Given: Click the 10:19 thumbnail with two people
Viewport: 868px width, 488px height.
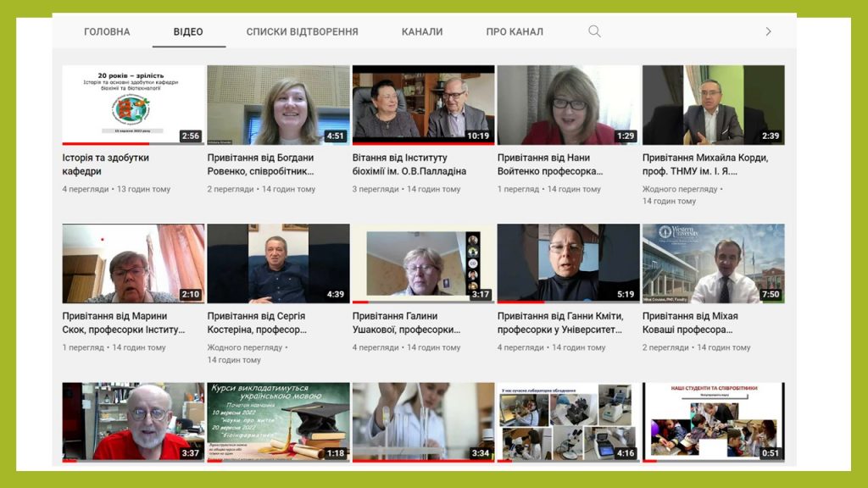Looking at the screenshot, I should coord(423,105).
